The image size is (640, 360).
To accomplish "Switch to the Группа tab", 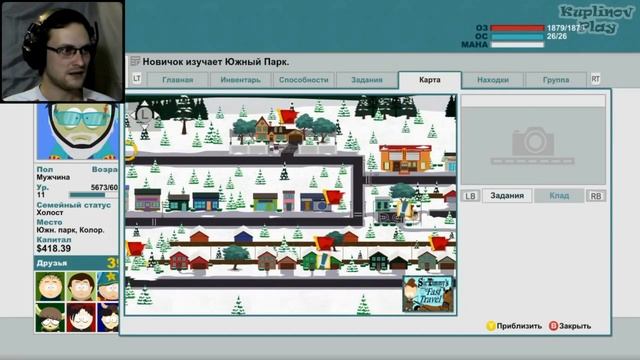I will (x=556, y=80).
